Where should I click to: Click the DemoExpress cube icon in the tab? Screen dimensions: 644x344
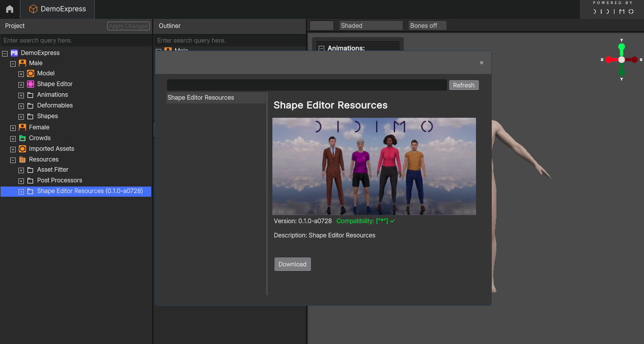pyautogui.click(x=33, y=9)
